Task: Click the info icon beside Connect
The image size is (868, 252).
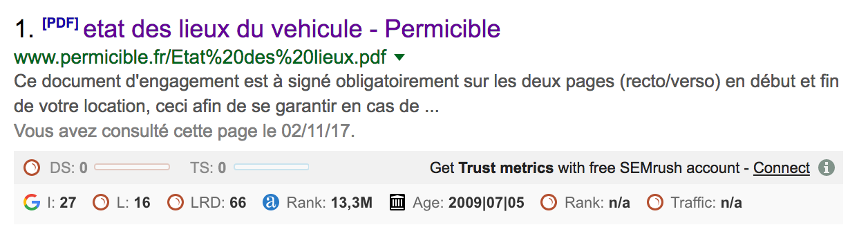Action: [x=827, y=168]
